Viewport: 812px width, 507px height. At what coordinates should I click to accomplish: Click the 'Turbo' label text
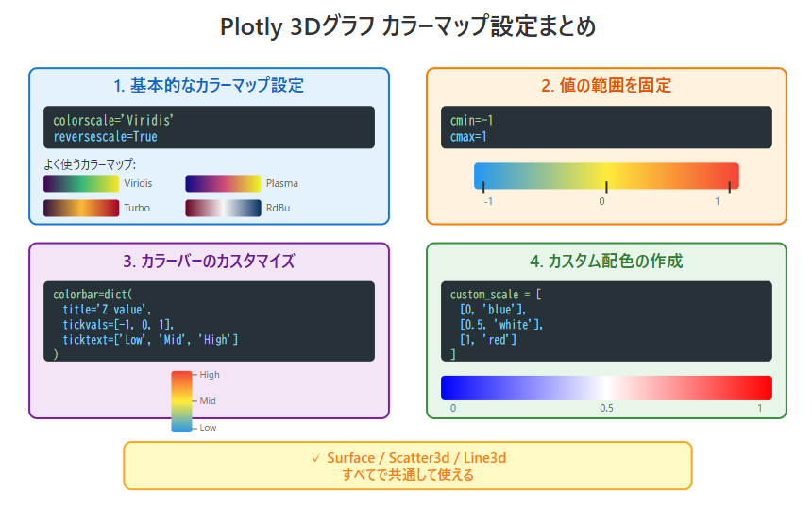click(x=137, y=208)
